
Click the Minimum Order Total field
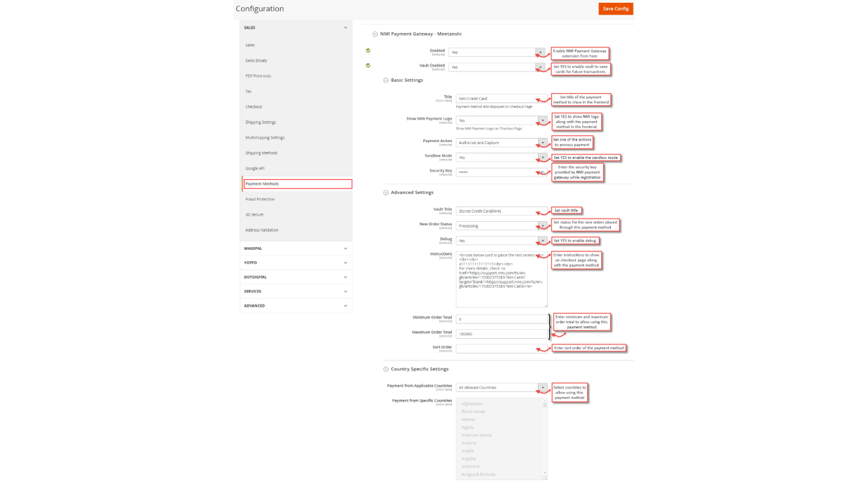tap(502, 319)
